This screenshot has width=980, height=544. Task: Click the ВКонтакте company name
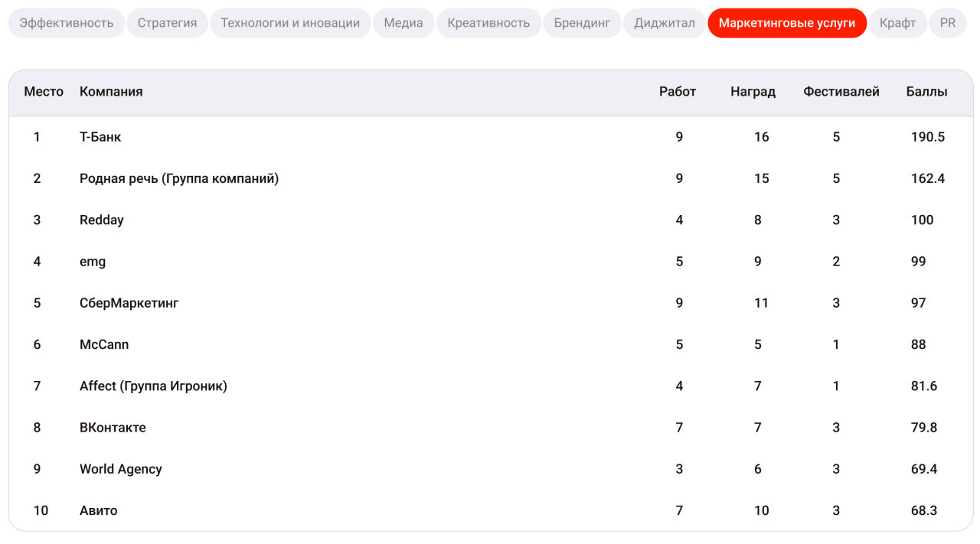(113, 428)
